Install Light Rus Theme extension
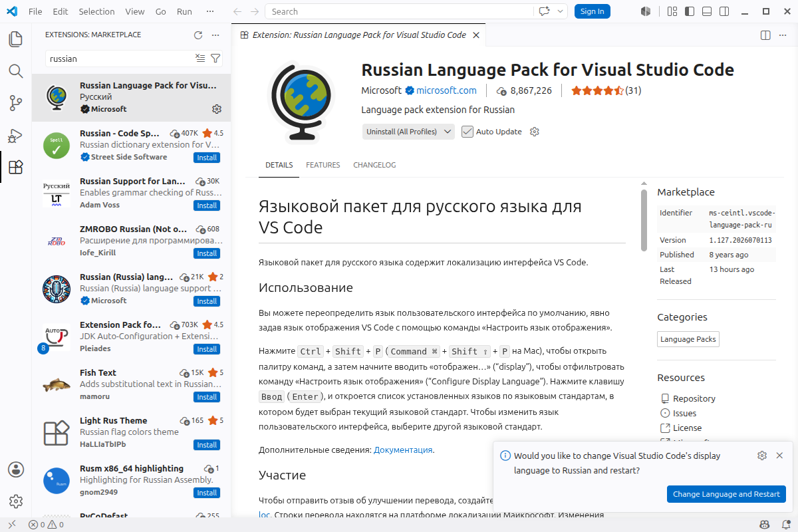 pos(207,445)
